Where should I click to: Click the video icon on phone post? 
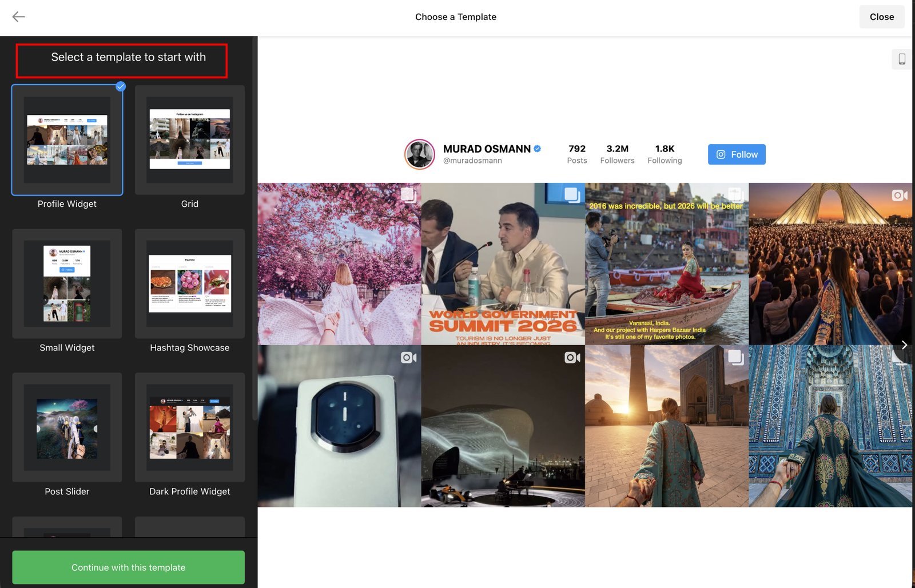pyautogui.click(x=408, y=358)
